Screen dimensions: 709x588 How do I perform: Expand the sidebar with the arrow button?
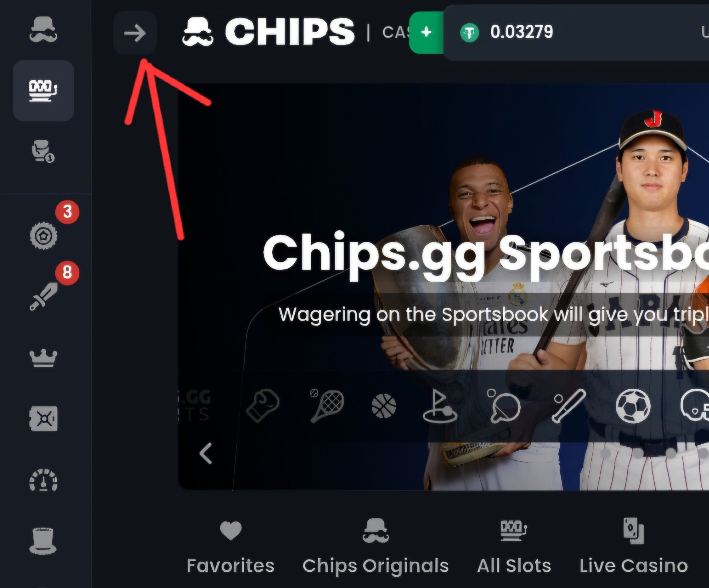(135, 33)
